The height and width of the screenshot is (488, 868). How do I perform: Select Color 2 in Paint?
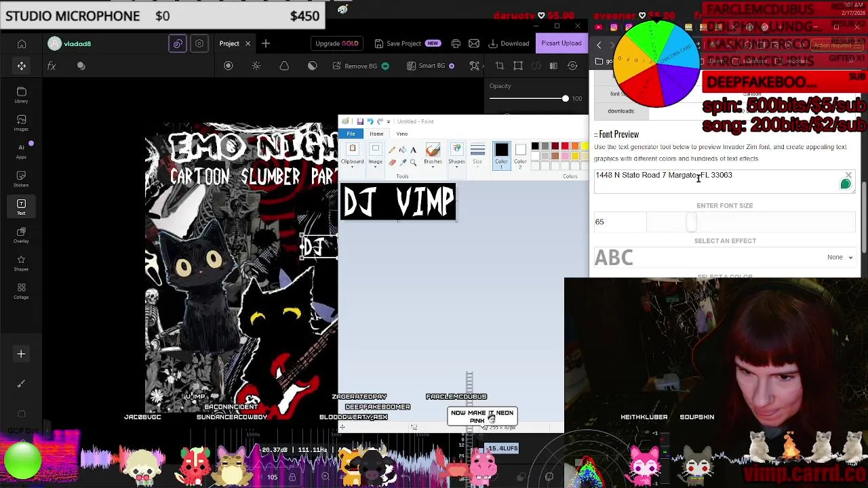pyautogui.click(x=520, y=155)
